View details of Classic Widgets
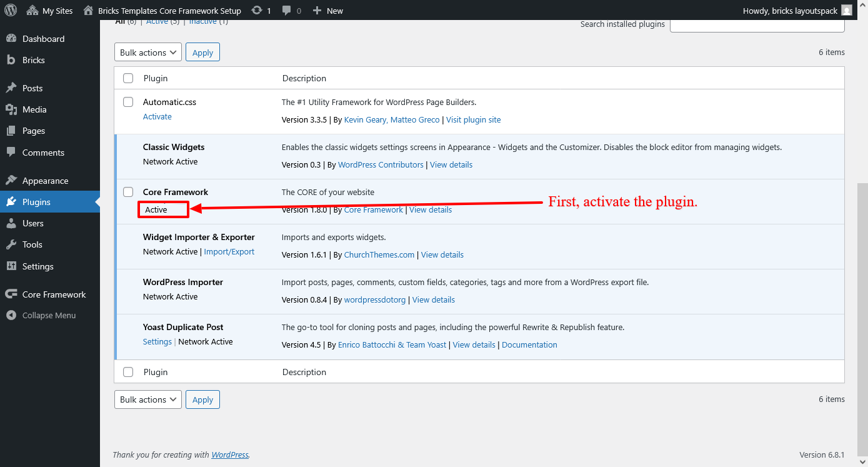This screenshot has height=467, width=868. (451, 165)
